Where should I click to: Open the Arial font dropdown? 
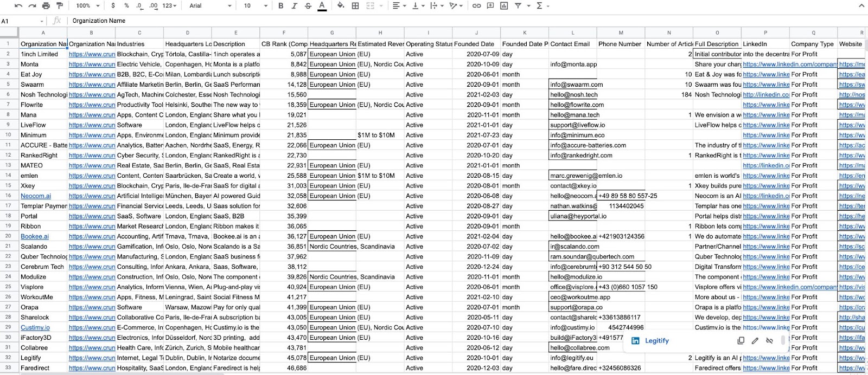[210, 5]
